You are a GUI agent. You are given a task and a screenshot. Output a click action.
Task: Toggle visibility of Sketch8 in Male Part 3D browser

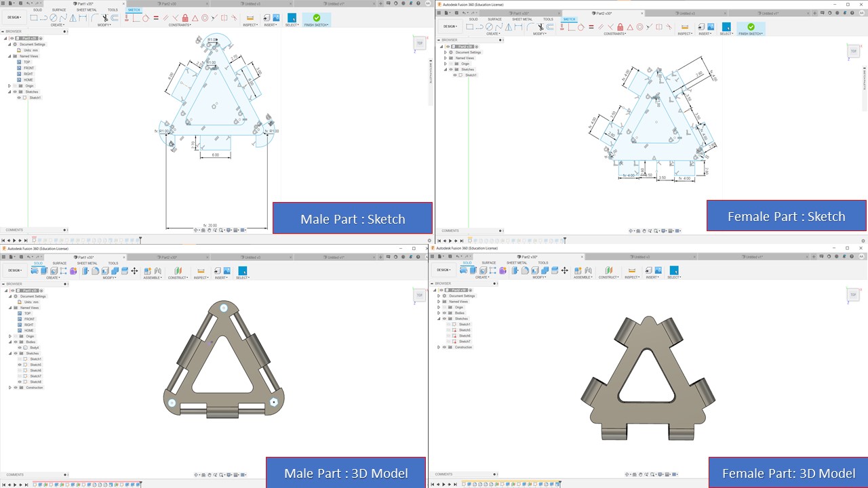(x=20, y=382)
